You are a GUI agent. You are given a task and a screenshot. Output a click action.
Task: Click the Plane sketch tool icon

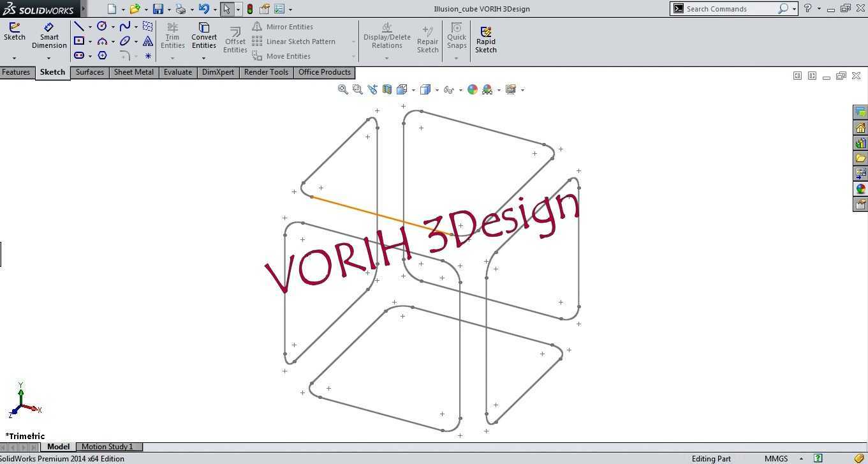tap(148, 26)
